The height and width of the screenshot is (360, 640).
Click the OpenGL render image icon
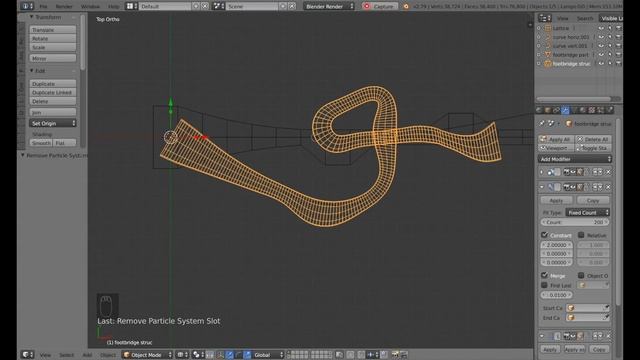click(395, 355)
